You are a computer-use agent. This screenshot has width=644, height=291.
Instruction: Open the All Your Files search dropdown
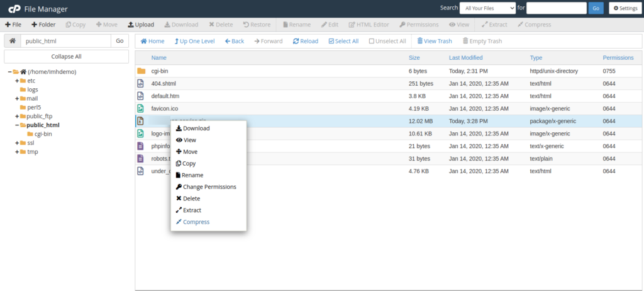487,8
